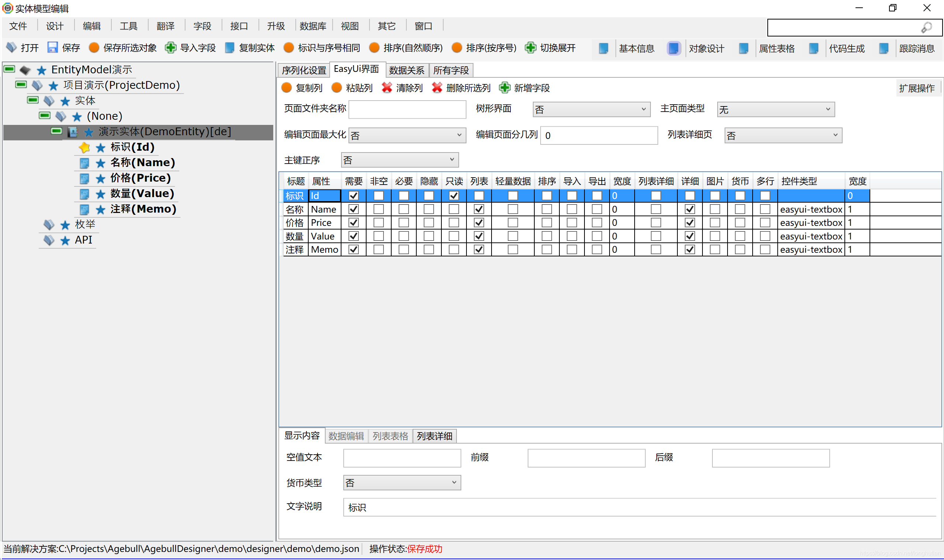The height and width of the screenshot is (560, 944).
Task: Collapse the 演示实体(DemoEntity) tree node
Action: (x=57, y=131)
